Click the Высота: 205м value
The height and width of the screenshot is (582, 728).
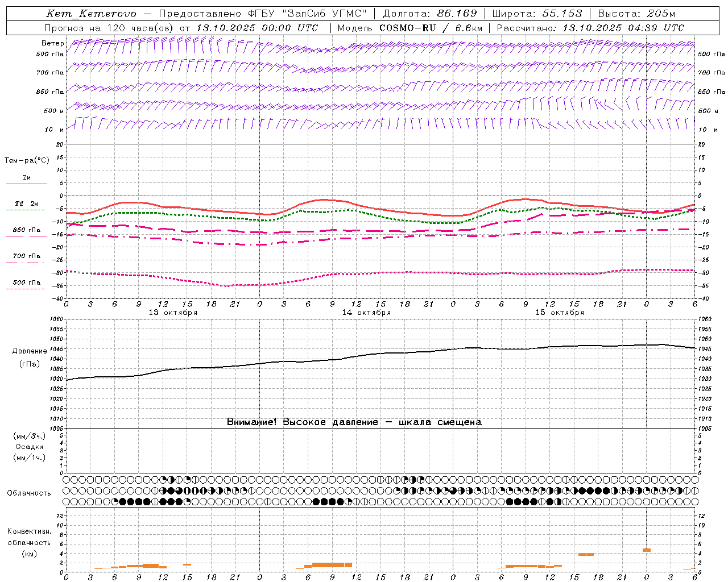pyautogui.click(x=636, y=14)
